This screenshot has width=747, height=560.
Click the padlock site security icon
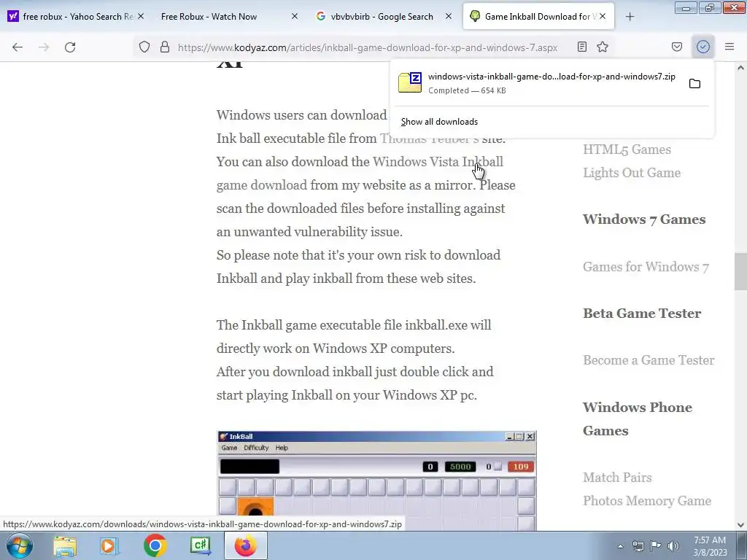tap(165, 47)
